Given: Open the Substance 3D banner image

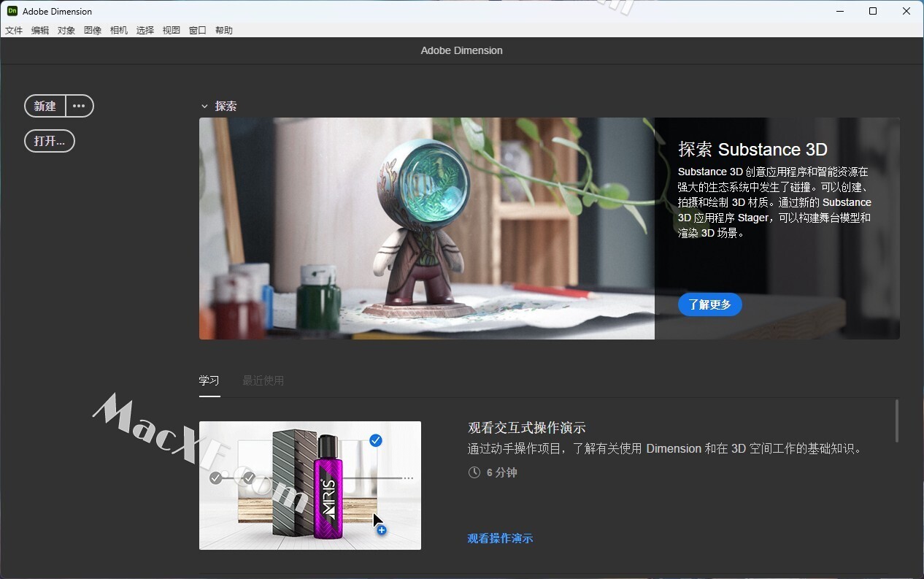Looking at the screenshot, I should [x=427, y=229].
